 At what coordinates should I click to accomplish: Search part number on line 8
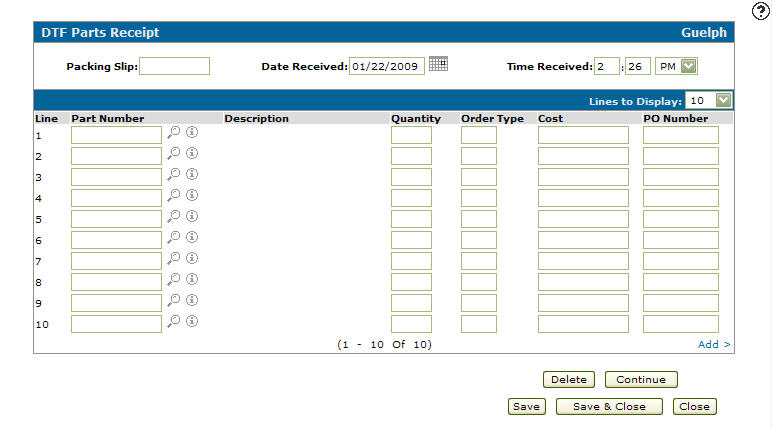(173, 279)
